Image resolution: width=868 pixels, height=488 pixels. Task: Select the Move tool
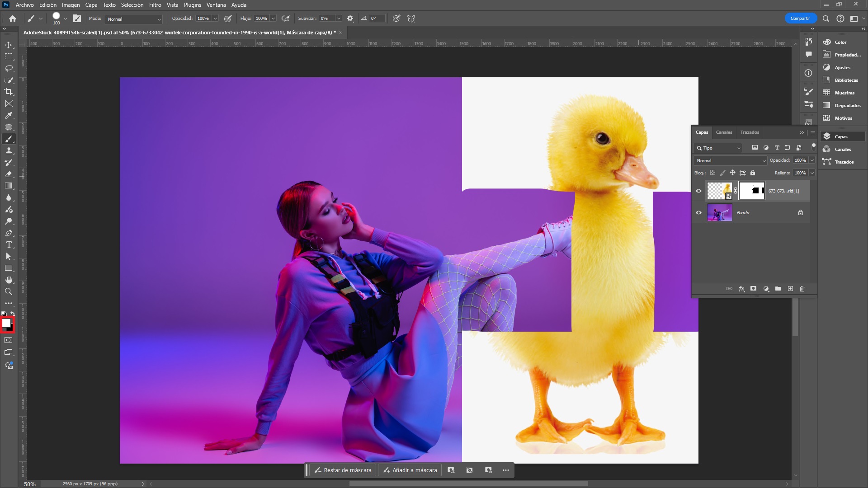point(9,45)
